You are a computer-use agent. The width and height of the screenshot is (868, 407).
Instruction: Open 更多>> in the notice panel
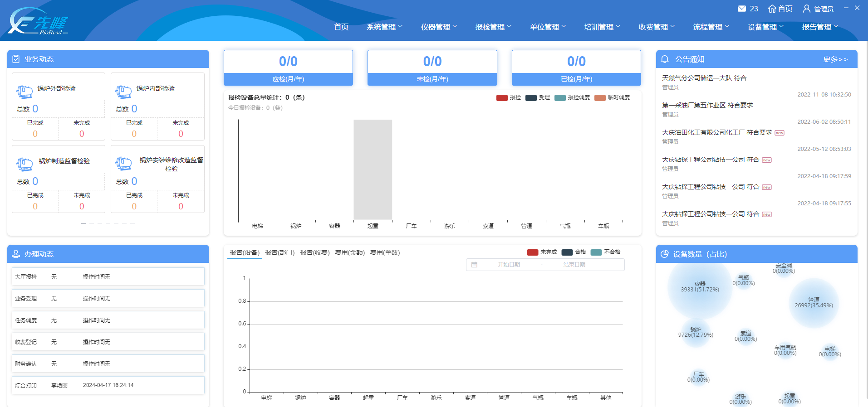click(835, 59)
